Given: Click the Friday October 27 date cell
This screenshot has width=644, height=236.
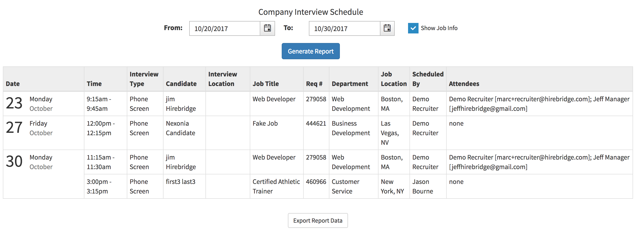Looking at the screenshot, I should coord(29,128).
